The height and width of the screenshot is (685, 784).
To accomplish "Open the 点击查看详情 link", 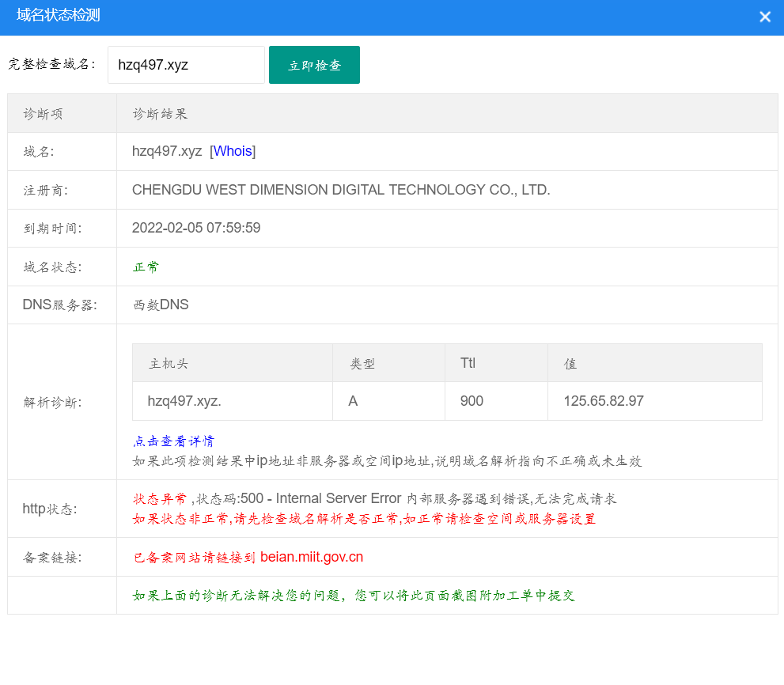I will click(173, 441).
